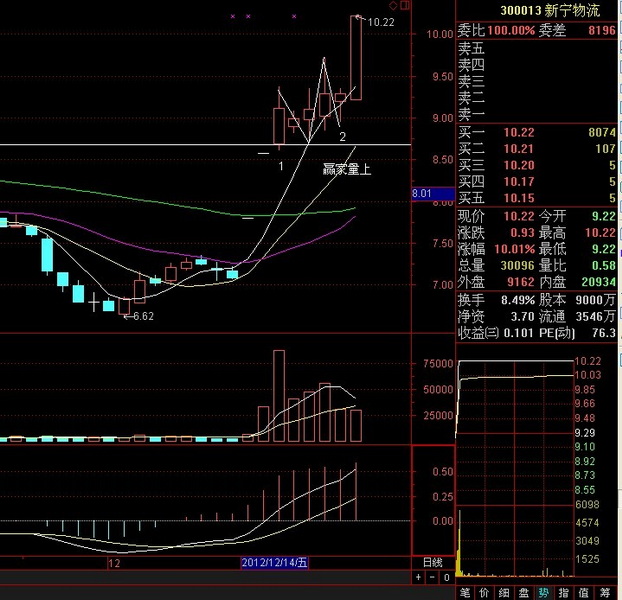
Task: Click the 6.62 low price label
Action: coord(142,316)
